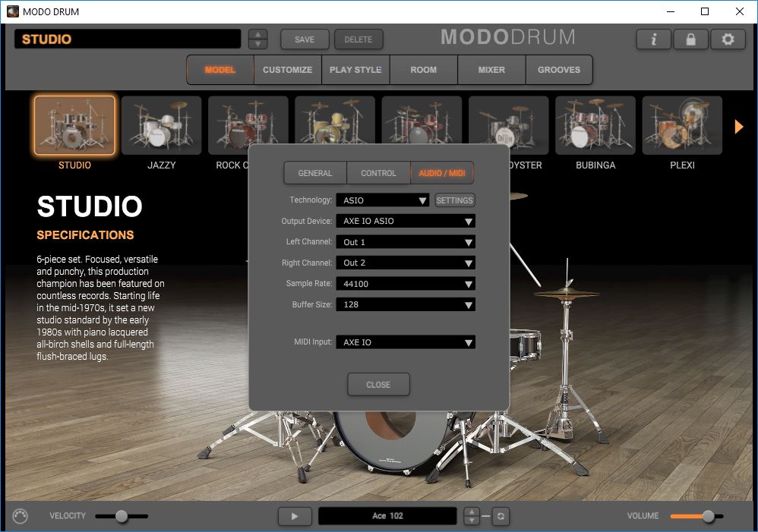758x532 pixels.
Task: Toggle the groove loop/sync icon
Action: click(x=501, y=516)
